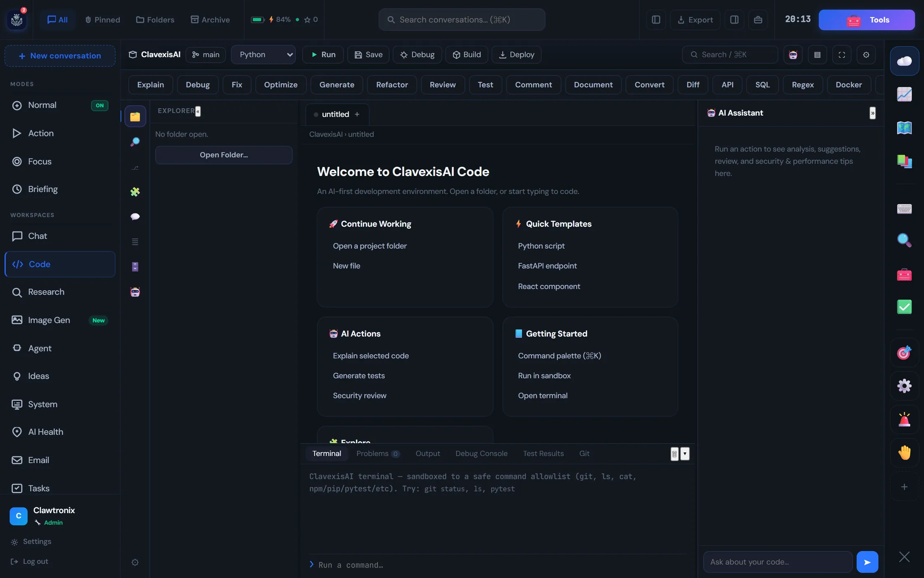This screenshot has height=578, width=924.
Task: Collapse the AI Assistant panel chevron
Action: (x=872, y=113)
